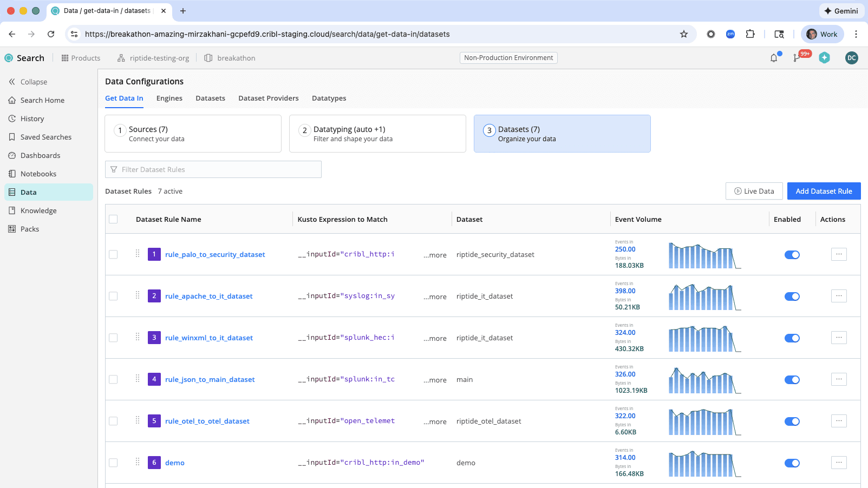868x488 pixels.
Task: Switch to the Engines tab
Action: click(169, 98)
